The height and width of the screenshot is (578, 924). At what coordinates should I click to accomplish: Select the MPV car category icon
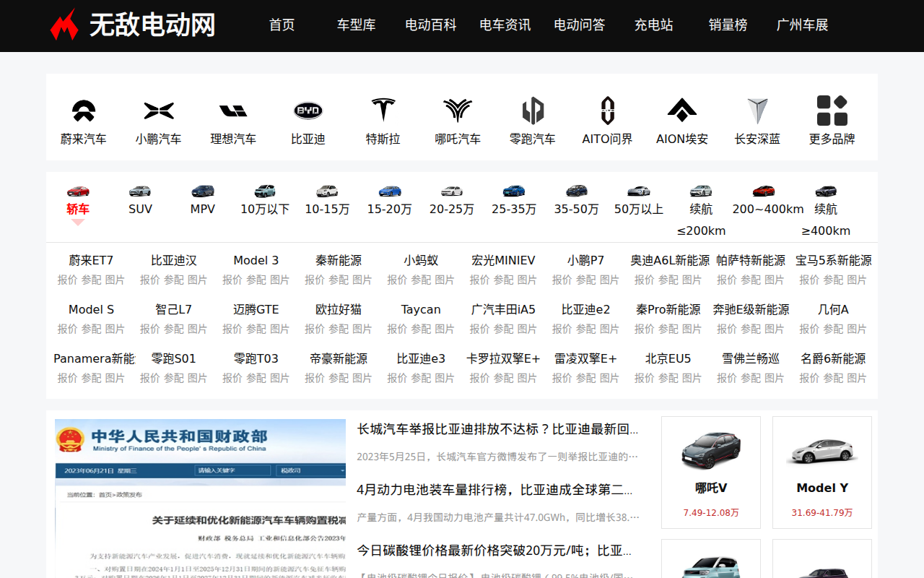pos(203,191)
